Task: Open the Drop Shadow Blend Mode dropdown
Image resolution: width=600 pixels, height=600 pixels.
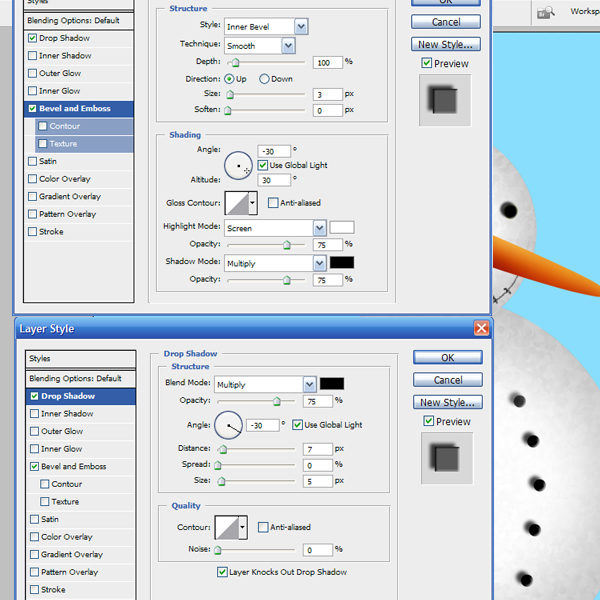Action: click(x=266, y=385)
